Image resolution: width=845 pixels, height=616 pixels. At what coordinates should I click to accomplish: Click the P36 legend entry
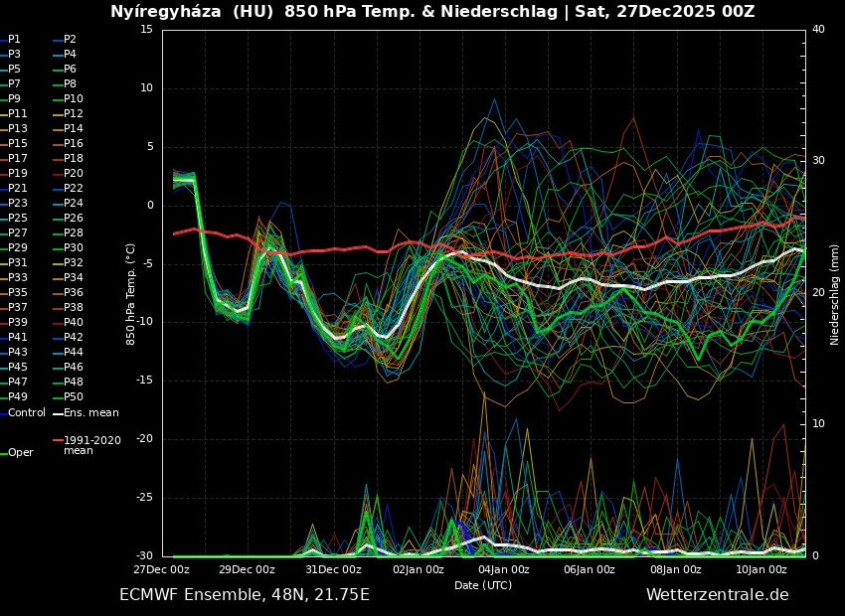pyautogui.click(x=74, y=292)
